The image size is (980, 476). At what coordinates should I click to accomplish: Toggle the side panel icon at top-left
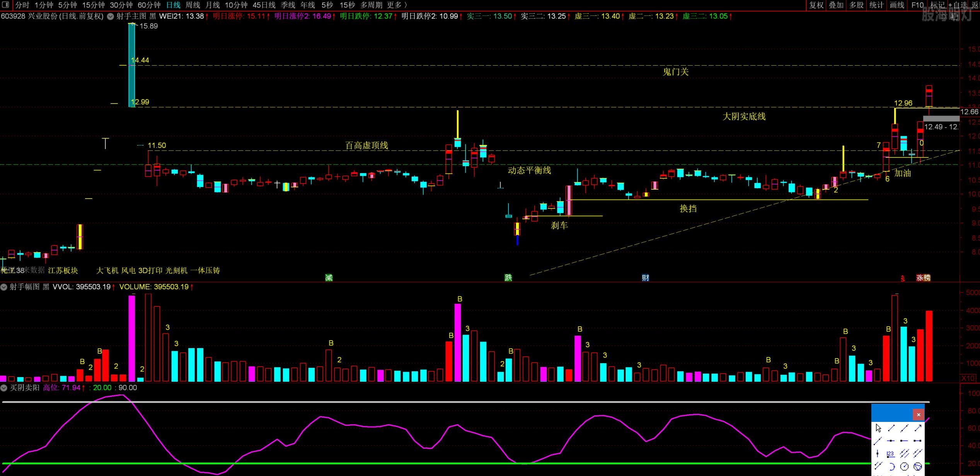(5, 5)
